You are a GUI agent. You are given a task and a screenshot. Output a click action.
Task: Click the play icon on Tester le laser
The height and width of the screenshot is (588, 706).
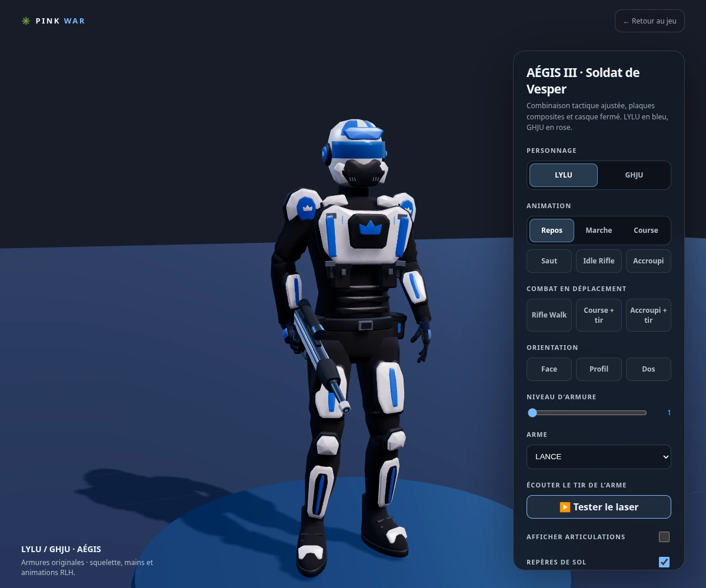[565, 507]
